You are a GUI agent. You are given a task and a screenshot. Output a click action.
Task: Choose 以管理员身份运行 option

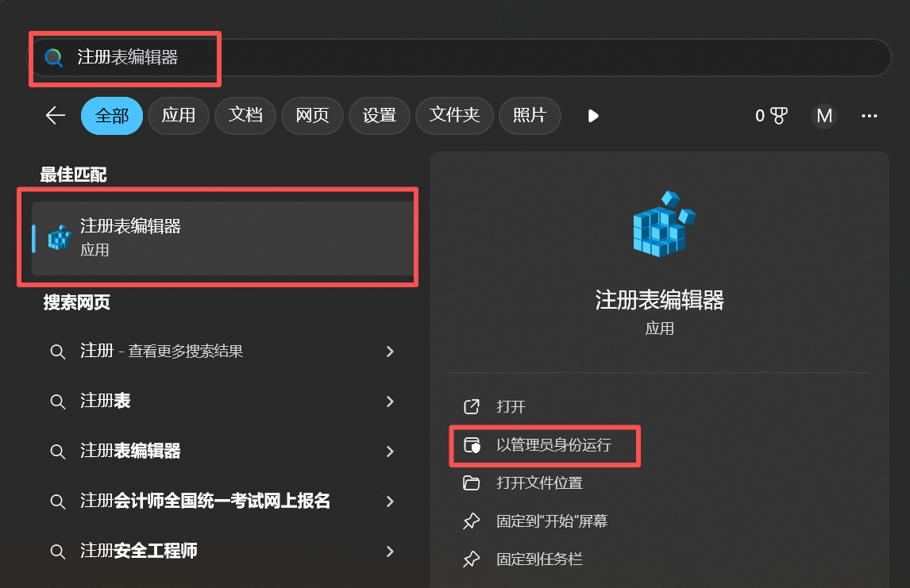553,444
